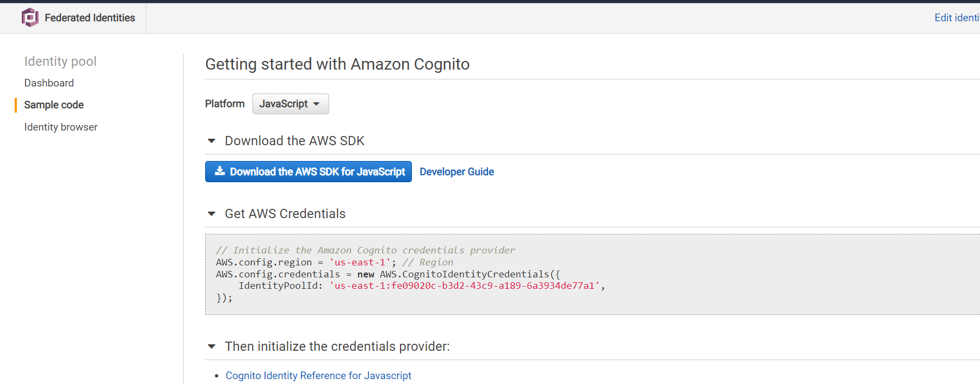
Task: Click the Federated Identities header title
Action: point(90,18)
